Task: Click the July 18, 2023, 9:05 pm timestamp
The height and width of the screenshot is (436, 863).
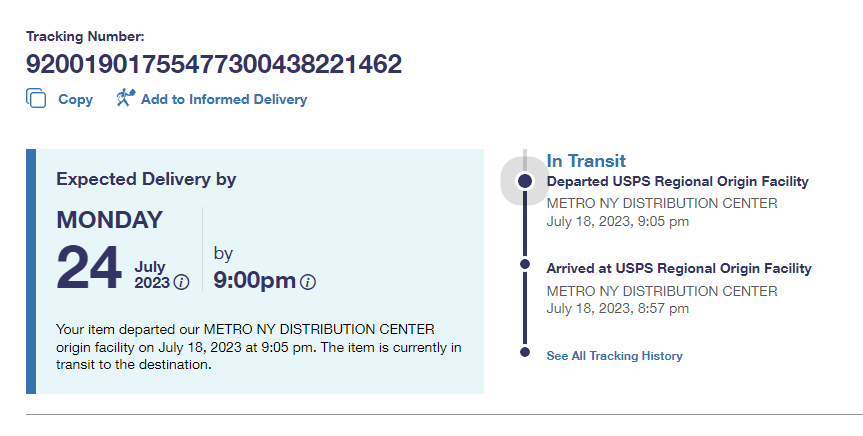Action: click(617, 221)
